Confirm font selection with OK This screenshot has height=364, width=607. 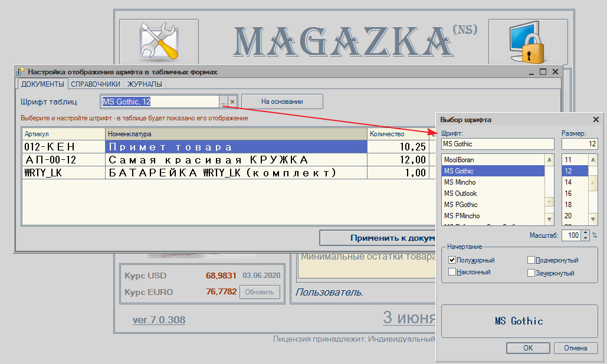[528, 347]
